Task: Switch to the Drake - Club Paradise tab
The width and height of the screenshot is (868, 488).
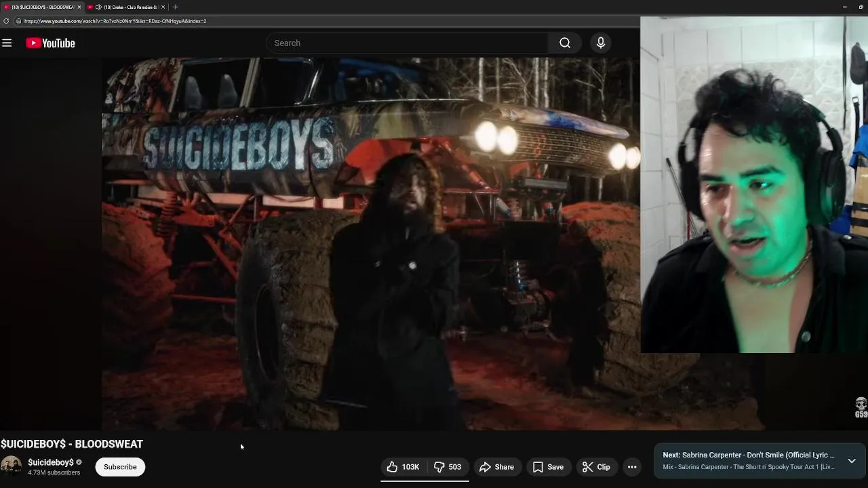Action: pos(127,7)
